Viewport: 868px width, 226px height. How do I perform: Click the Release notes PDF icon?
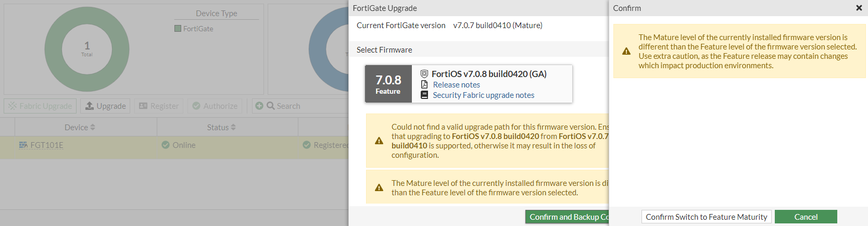coord(424,85)
